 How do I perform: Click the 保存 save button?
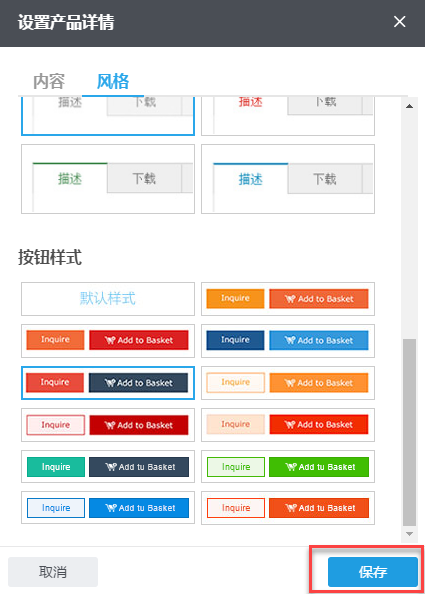click(373, 572)
